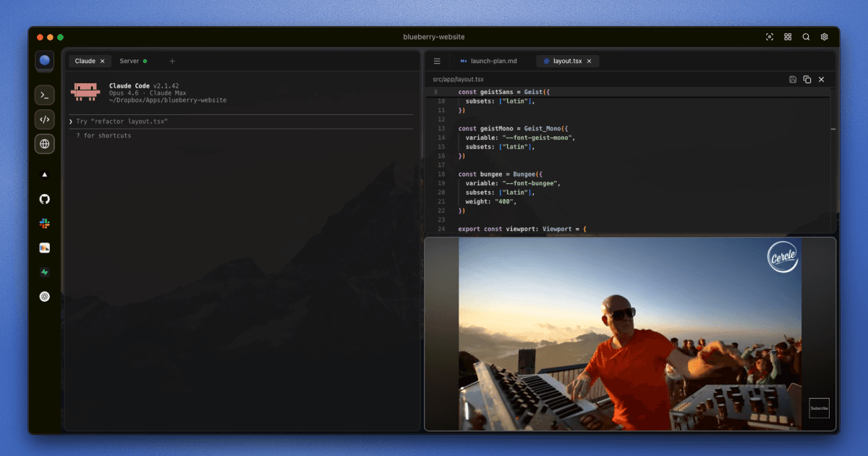
Task: Open the ChatGPT shortcut in the sidebar
Action: click(x=45, y=296)
